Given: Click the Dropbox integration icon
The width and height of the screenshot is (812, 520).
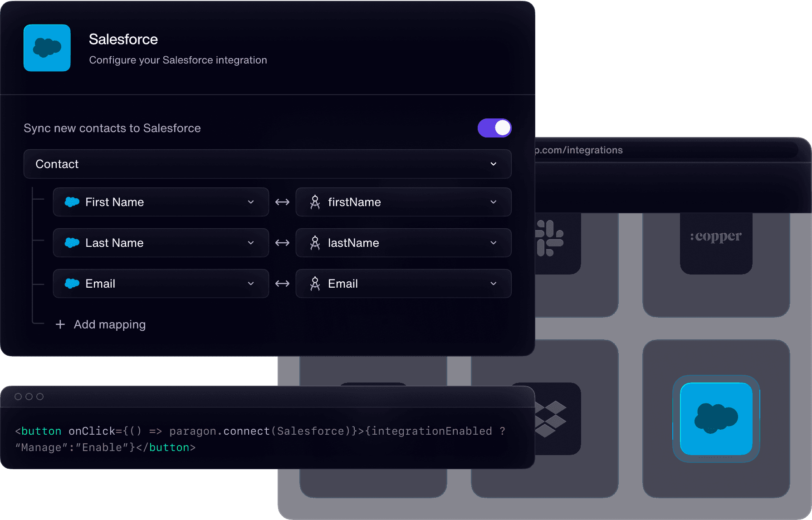Looking at the screenshot, I should pos(551,419).
